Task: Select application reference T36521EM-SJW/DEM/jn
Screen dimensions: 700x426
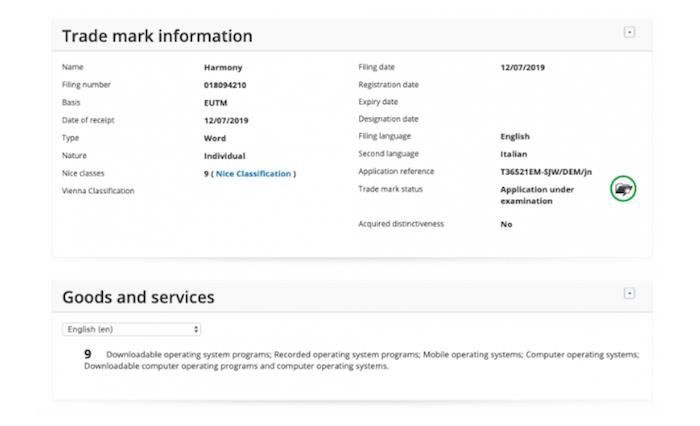Action: pos(546,172)
